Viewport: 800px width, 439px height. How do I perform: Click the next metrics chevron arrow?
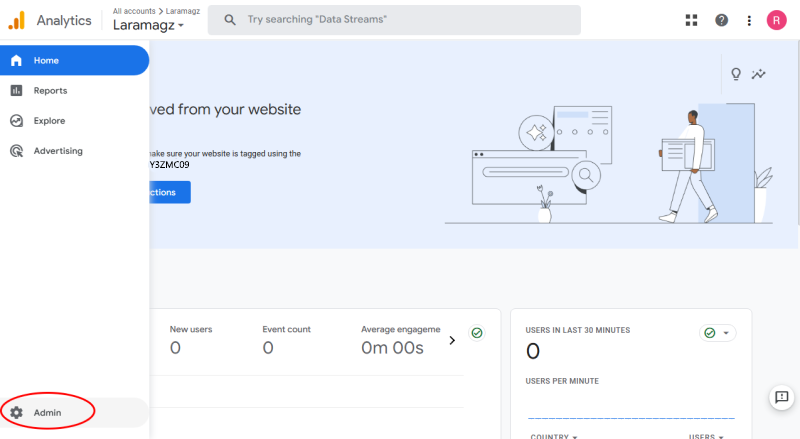[x=452, y=340]
